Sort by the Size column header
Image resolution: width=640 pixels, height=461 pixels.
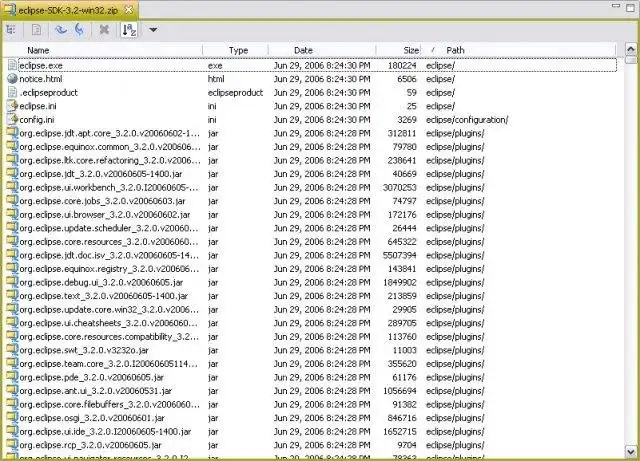click(399, 50)
